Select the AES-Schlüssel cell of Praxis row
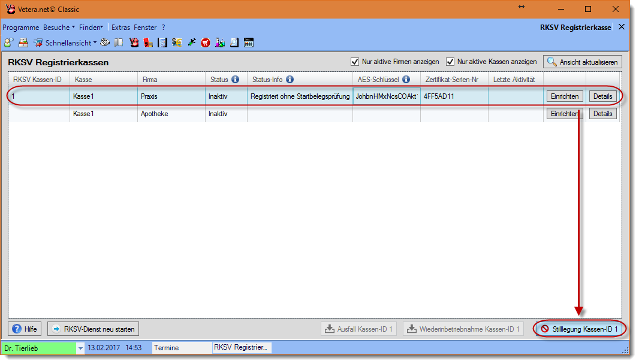Screen dimensions: 639x364 pos(387,96)
